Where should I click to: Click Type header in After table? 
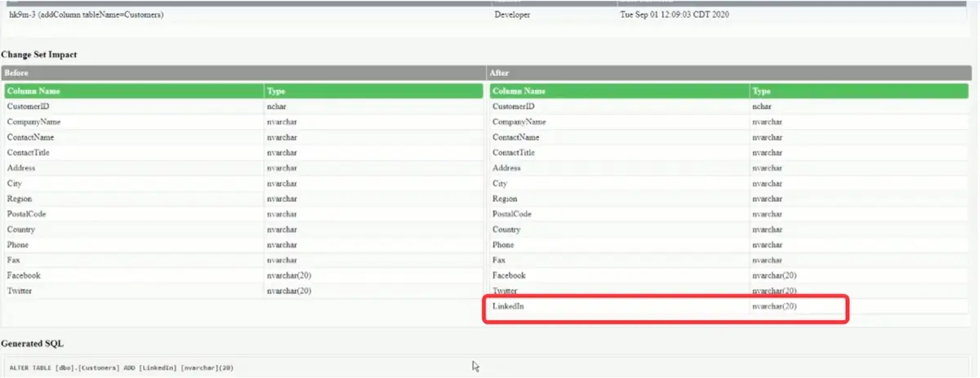coord(761,91)
